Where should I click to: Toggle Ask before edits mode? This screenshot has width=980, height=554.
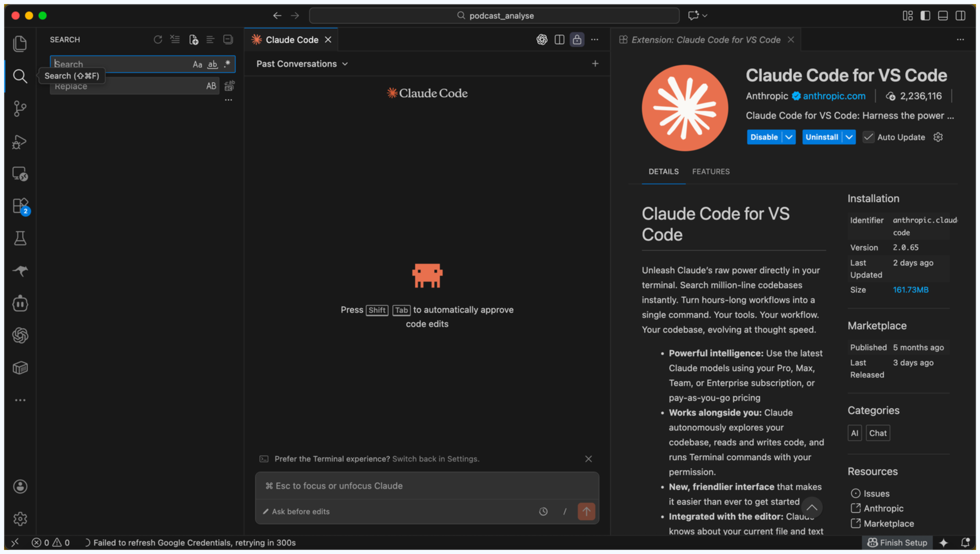[296, 512]
